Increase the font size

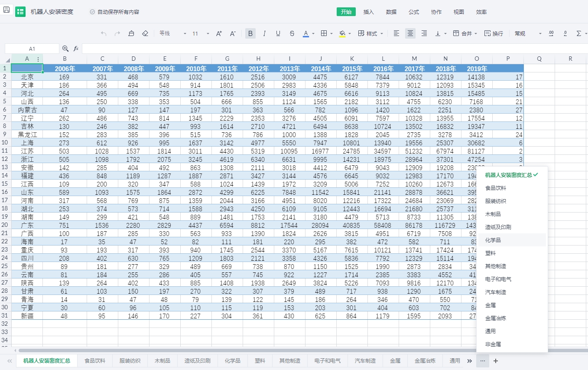(x=219, y=33)
